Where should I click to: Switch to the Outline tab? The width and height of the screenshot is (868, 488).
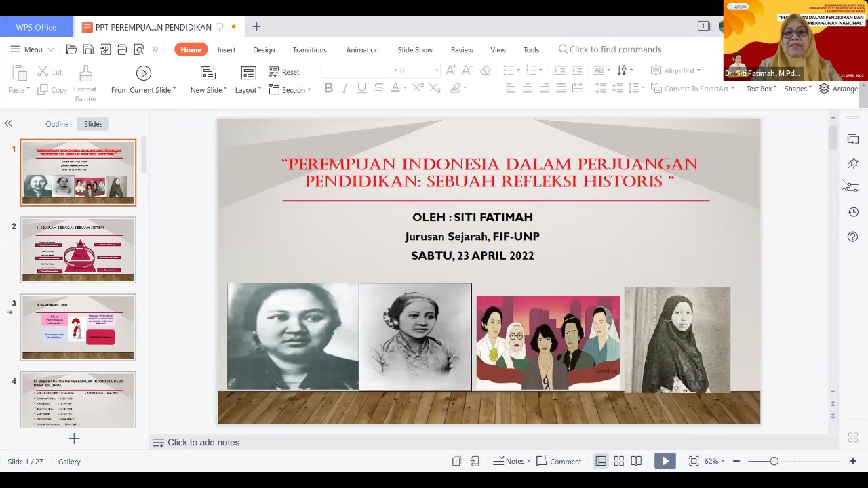pyautogui.click(x=57, y=124)
